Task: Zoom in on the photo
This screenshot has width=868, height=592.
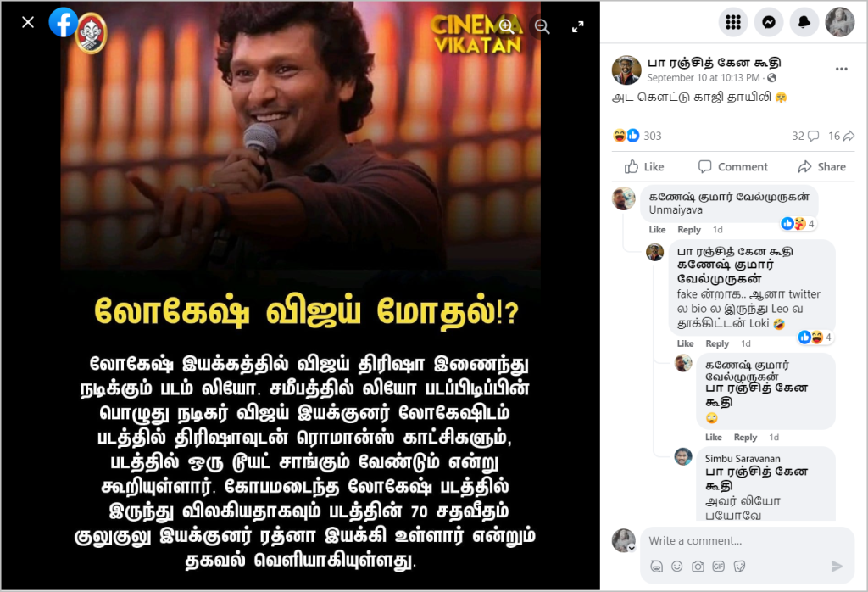Action: 506,26
